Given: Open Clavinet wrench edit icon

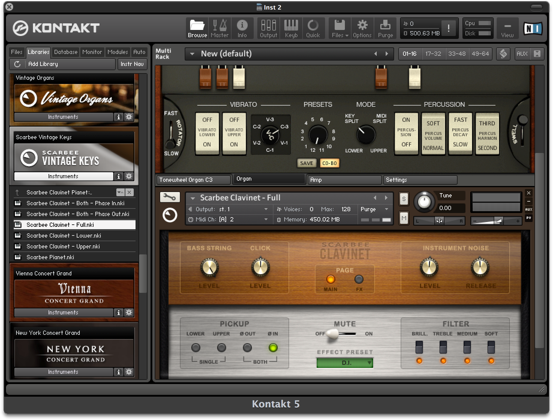Looking at the screenshot, I should pos(170,197).
